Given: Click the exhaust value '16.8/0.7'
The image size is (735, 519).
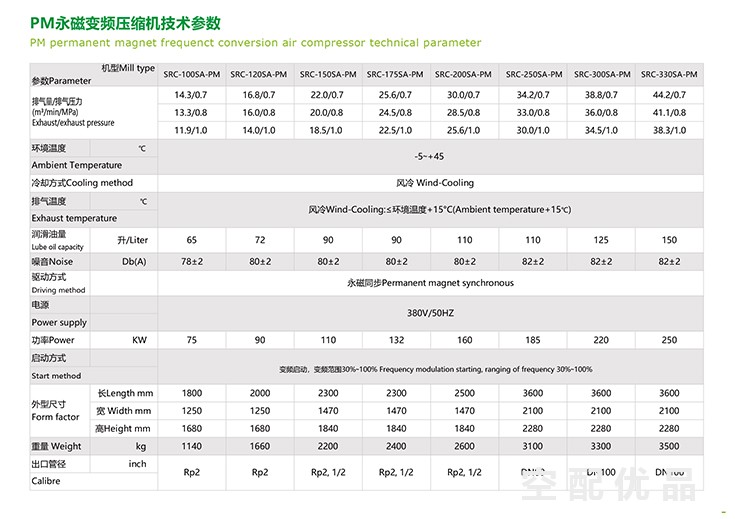Looking at the screenshot, I should tap(259, 95).
